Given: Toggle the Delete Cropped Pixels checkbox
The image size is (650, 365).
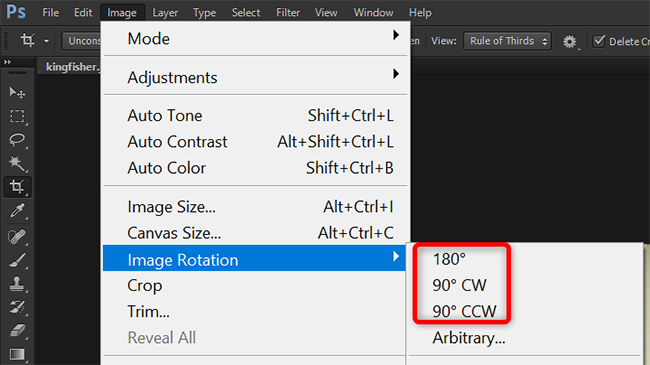Looking at the screenshot, I should coord(599,41).
